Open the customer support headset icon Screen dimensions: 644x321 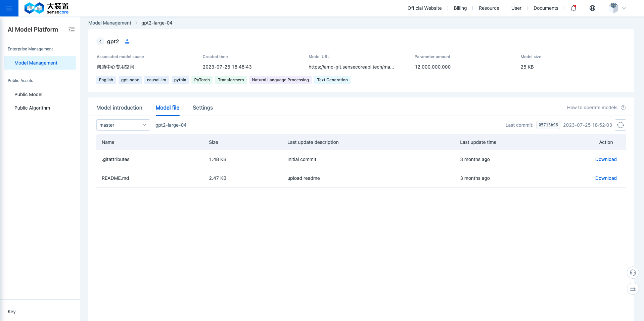pyautogui.click(x=633, y=273)
